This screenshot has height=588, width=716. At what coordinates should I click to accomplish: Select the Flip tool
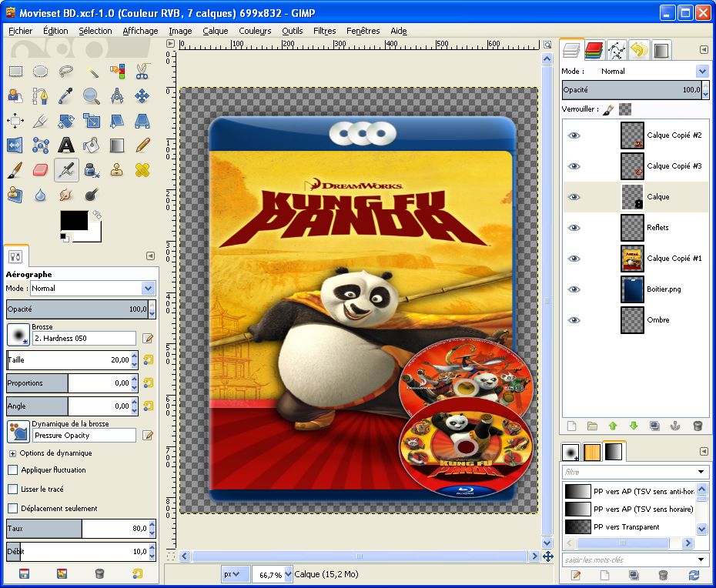click(x=15, y=145)
